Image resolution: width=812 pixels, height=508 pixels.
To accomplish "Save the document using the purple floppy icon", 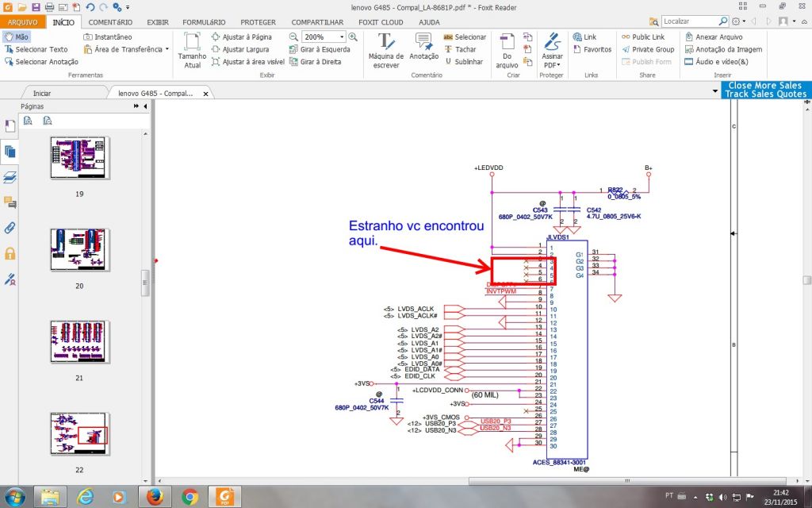I will [x=36, y=7].
